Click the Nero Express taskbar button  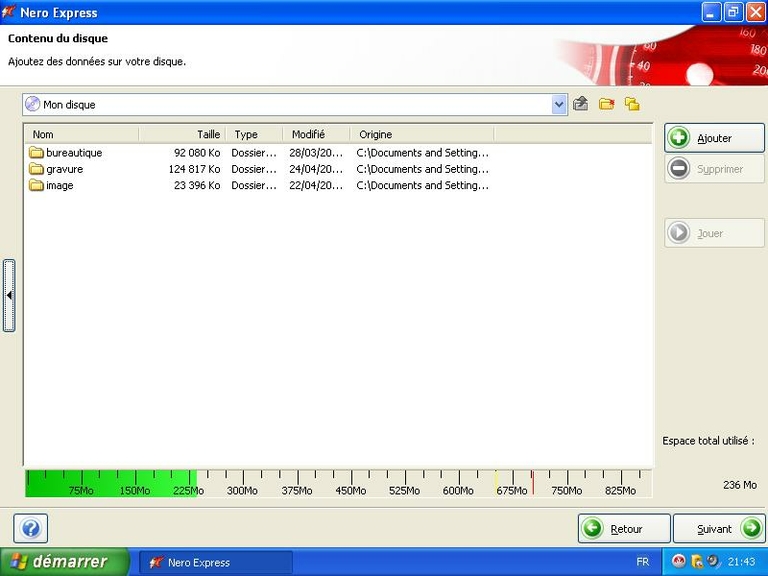tap(216, 562)
